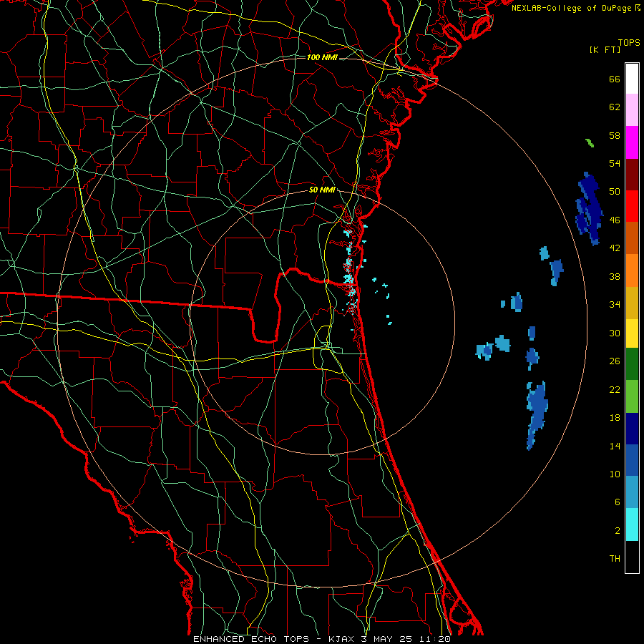Click the legend value "34"
644x644 pixels.
pos(615,305)
